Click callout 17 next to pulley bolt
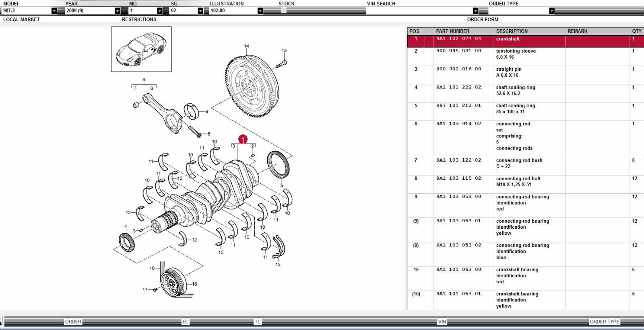The image size is (644, 330). tap(145, 289)
